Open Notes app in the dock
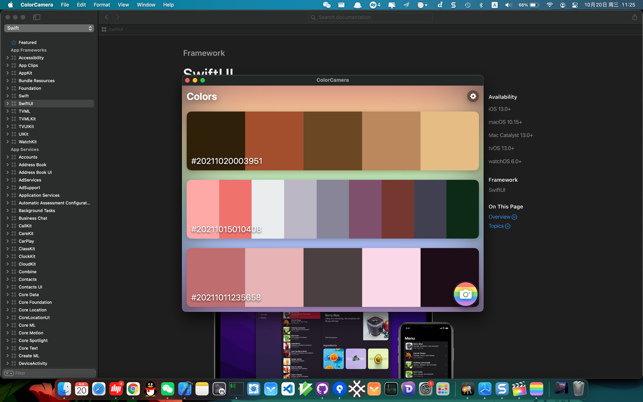Viewport: 643px width, 402px height. [x=202, y=388]
